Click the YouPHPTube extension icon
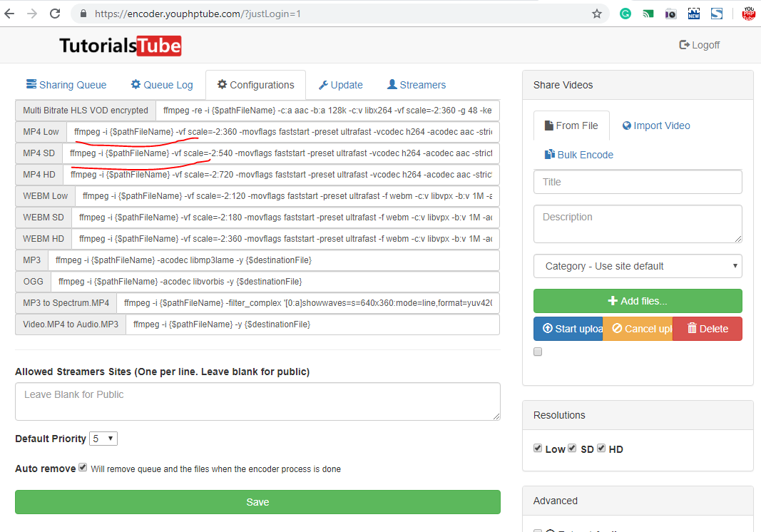 (749, 14)
